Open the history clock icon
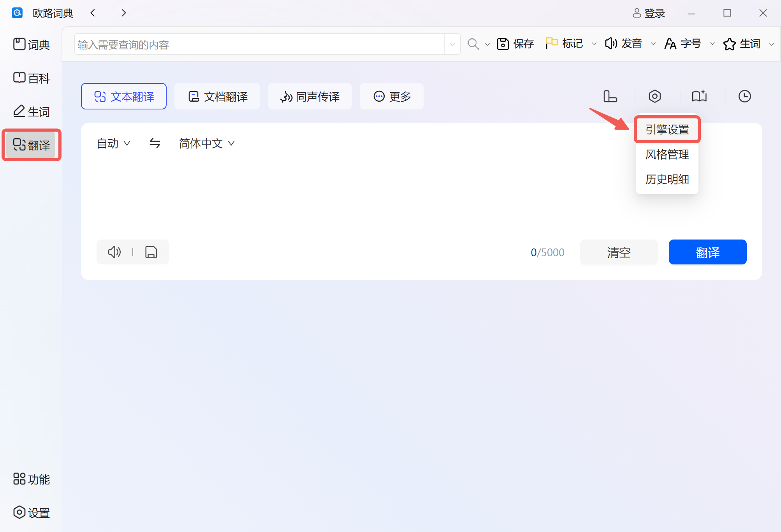 click(744, 96)
